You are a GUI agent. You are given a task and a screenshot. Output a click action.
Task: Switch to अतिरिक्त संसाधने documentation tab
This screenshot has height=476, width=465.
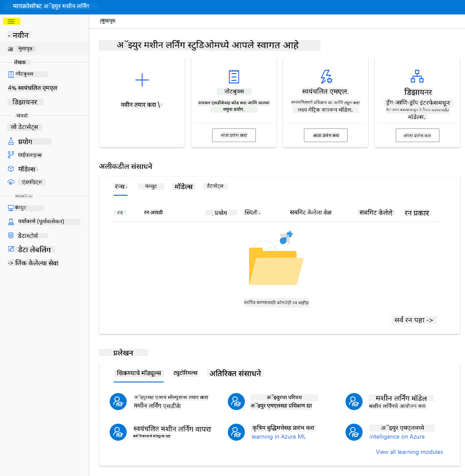235,373
